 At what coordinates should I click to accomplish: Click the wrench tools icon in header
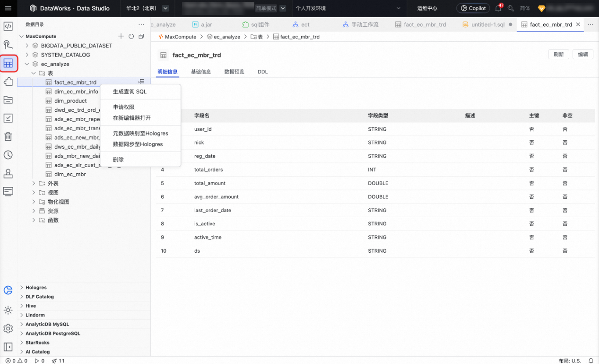[x=511, y=8]
